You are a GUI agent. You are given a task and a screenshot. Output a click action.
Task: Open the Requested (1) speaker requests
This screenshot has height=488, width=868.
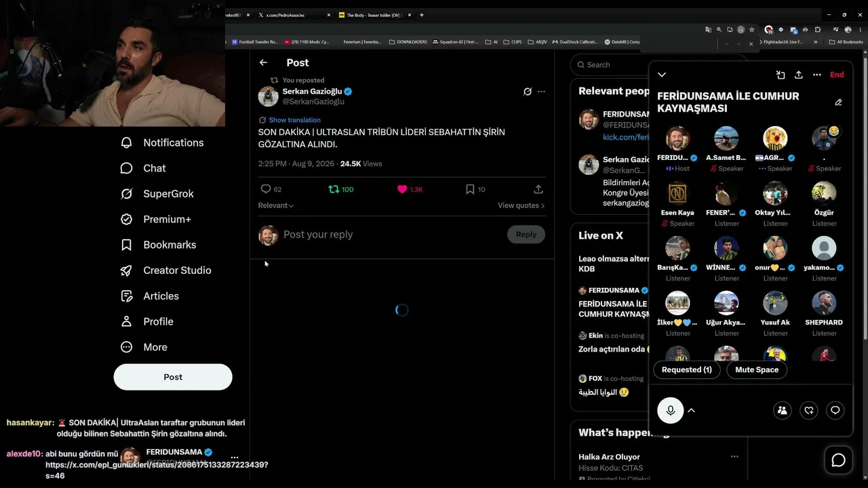click(687, 369)
